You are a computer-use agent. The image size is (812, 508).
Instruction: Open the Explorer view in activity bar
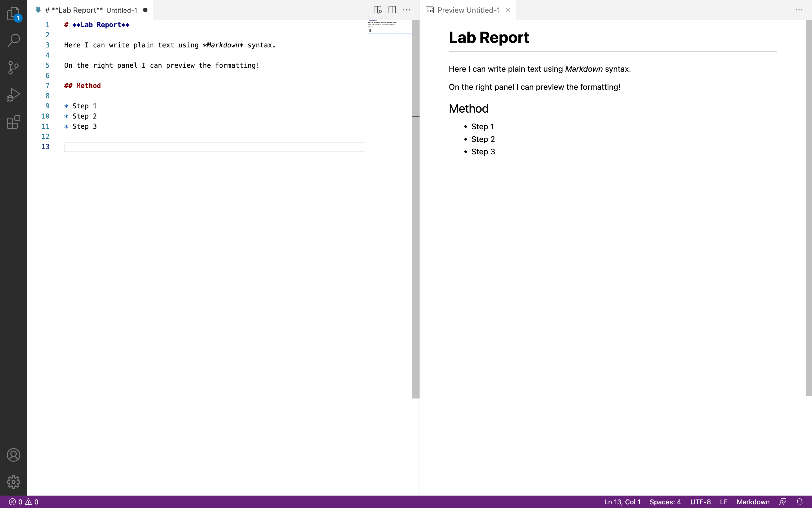point(14,14)
